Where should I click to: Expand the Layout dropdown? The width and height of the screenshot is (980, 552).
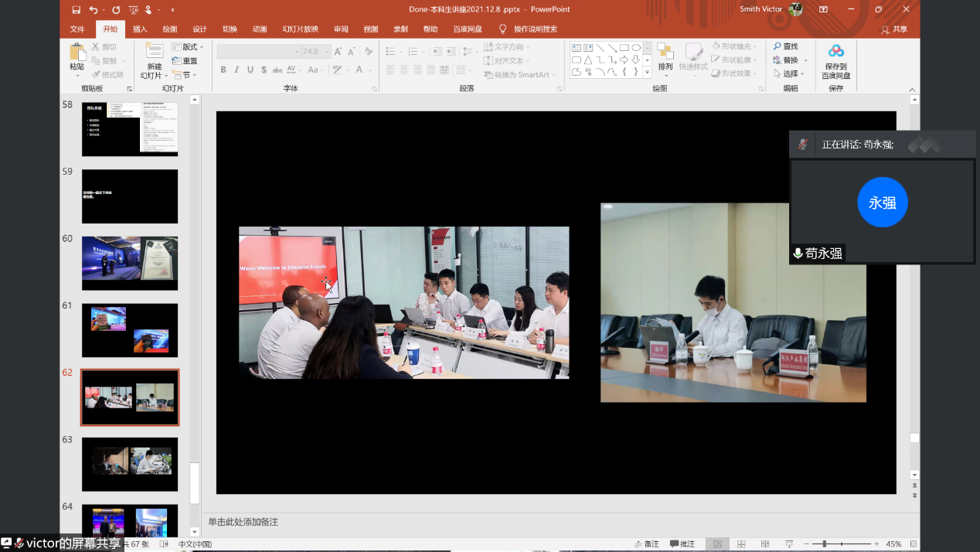pos(188,47)
